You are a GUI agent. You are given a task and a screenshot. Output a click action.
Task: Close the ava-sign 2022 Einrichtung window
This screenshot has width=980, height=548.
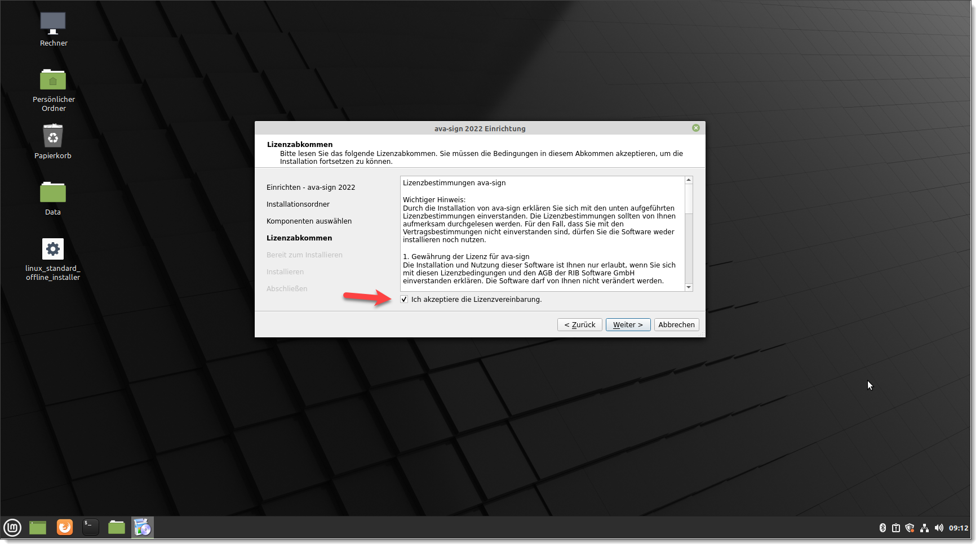tap(696, 128)
